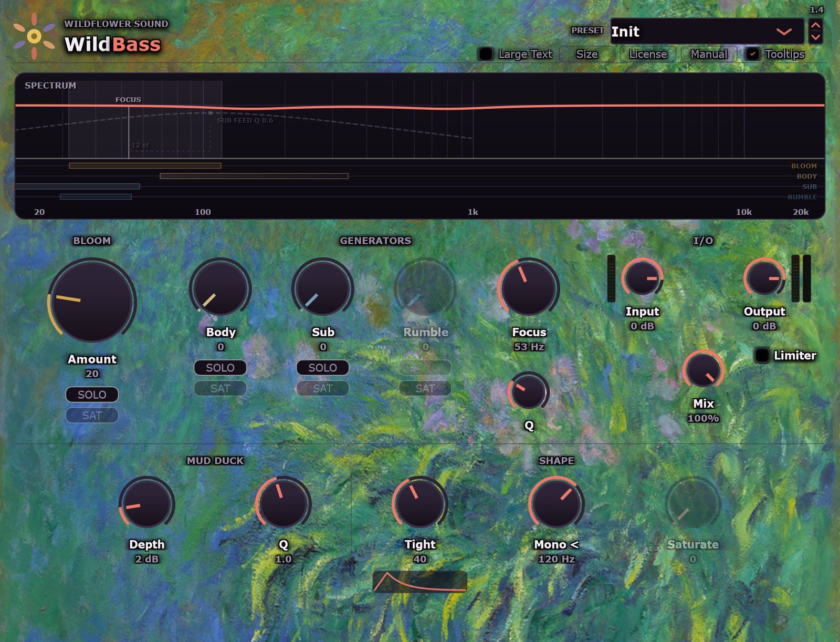Disable the Tooltips checkbox
This screenshot has width=840, height=642.
tap(753, 54)
